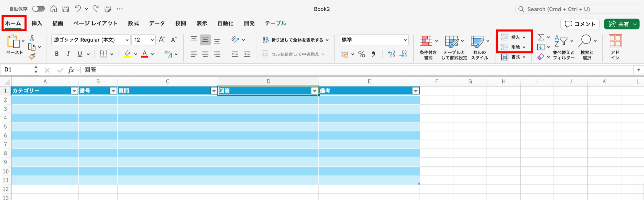Click the save floppy disk icon
The height and width of the screenshot is (200, 644).
(66, 9)
